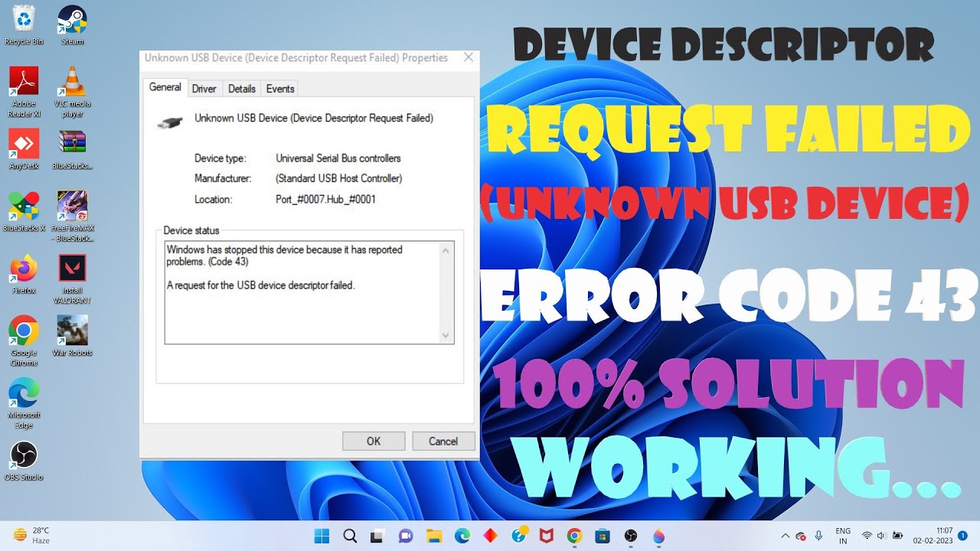Image resolution: width=980 pixels, height=551 pixels.
Task: Open Google Chrome desktop shortcut
Action: 24,341
